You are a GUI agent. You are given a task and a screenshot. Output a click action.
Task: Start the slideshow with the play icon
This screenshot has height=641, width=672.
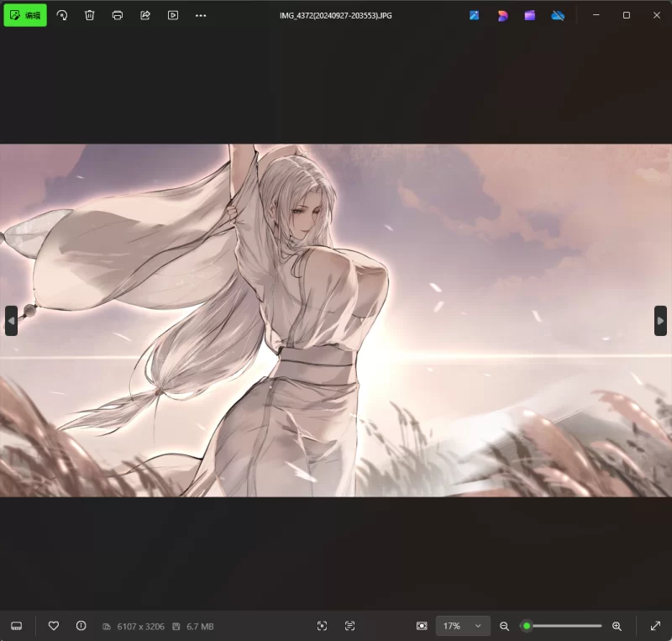click(173, 15)
